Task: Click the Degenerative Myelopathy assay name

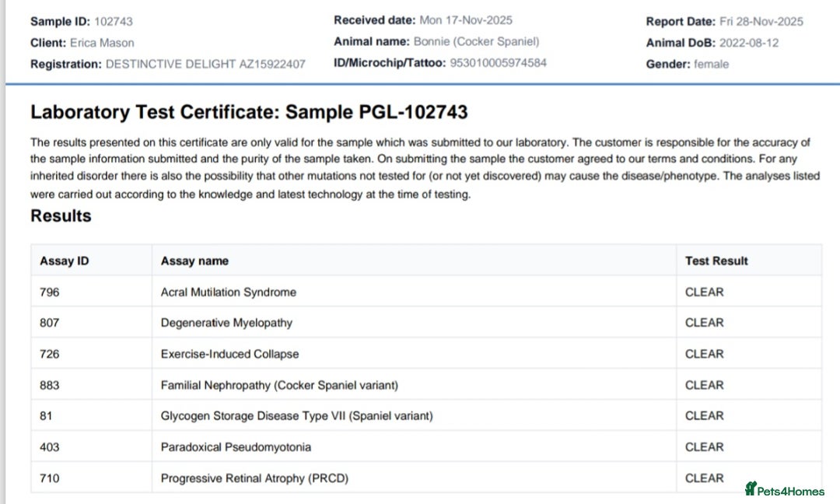Action: pyautogui.click(x=226, y=323)
